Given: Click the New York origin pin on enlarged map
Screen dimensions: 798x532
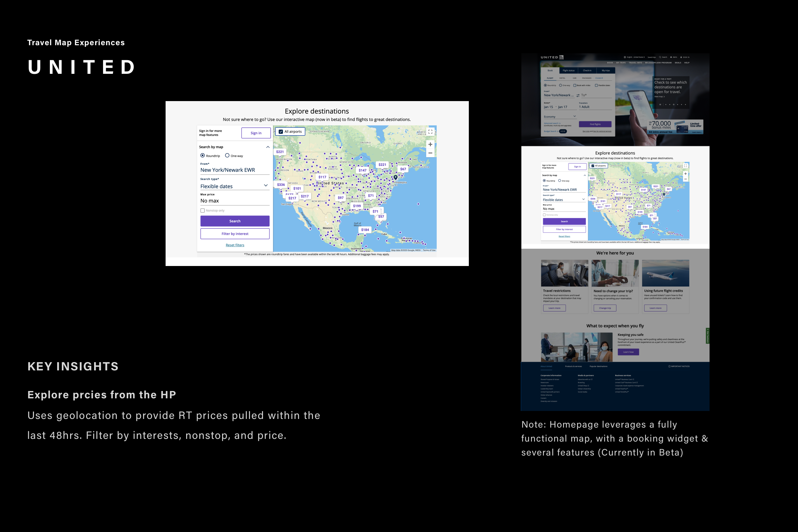Looking at the screenshot, I should (x=395, y=177).
